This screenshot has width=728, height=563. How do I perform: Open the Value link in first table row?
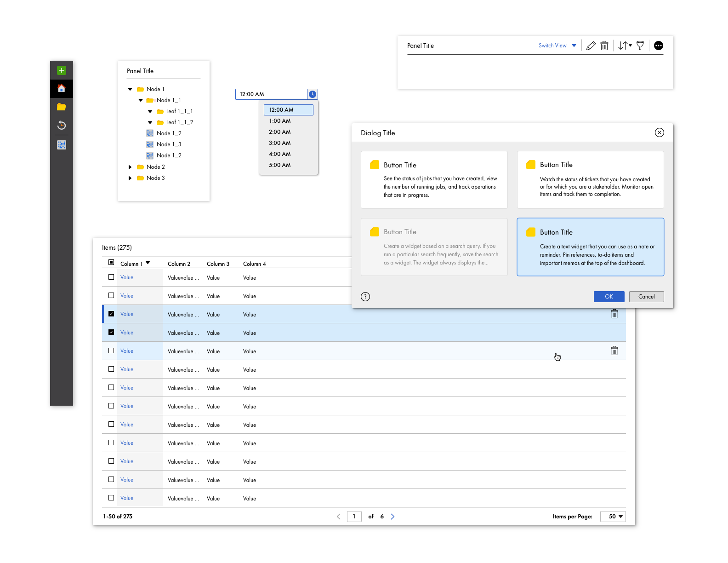127,277
